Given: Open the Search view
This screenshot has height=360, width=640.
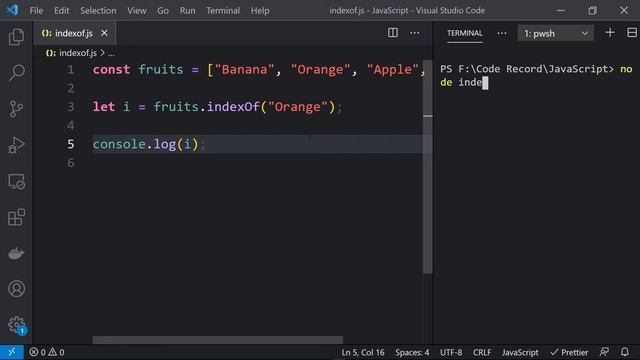Looking at the screenshot, I should pos(16,73).
